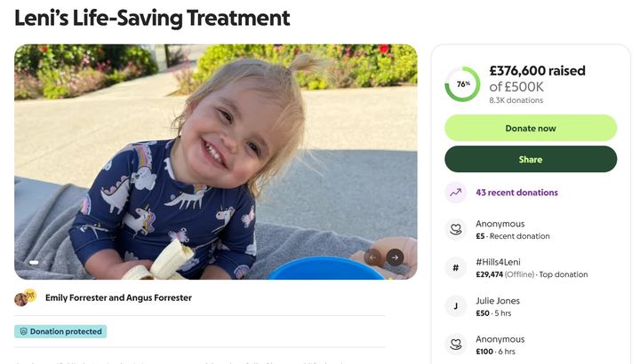
Task: Open the 43 recent donations link
Action: [x=516, y=192]
